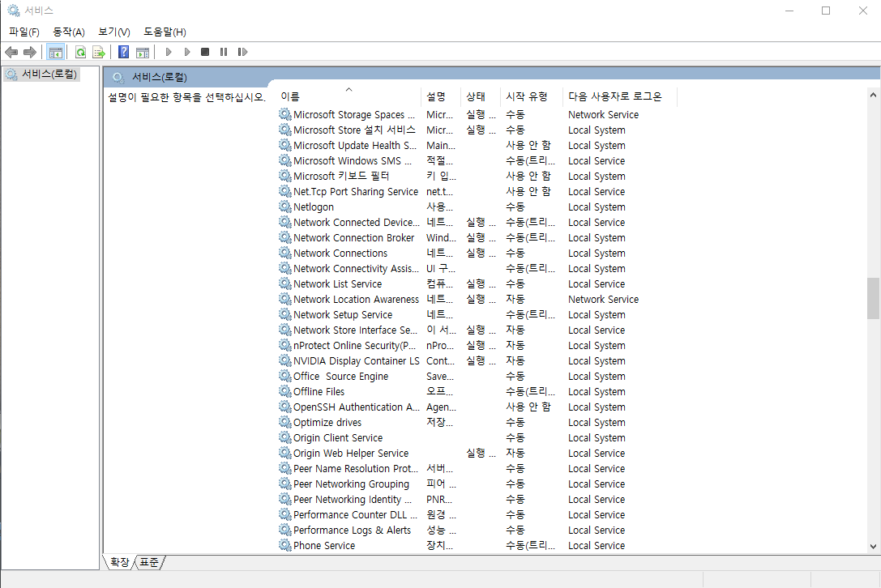
Task: Open the 동작(A) menu
Action: point(69,32)
